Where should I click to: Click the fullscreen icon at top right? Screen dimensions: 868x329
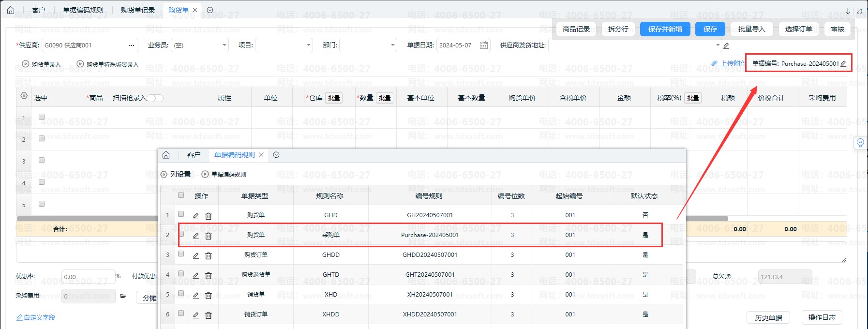click(x=859, y=11)
